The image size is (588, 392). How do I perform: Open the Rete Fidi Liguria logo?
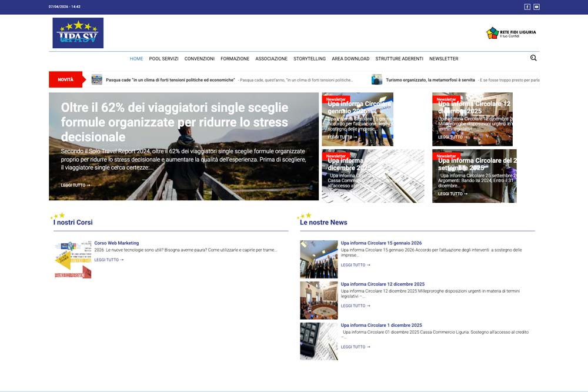click(511, 33)
